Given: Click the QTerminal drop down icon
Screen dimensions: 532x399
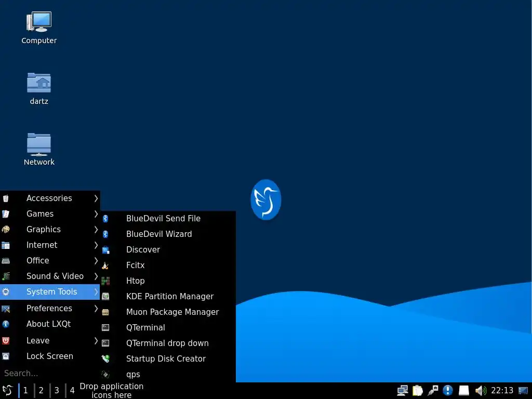Looking at the screenshot, I should coord(105,343).
